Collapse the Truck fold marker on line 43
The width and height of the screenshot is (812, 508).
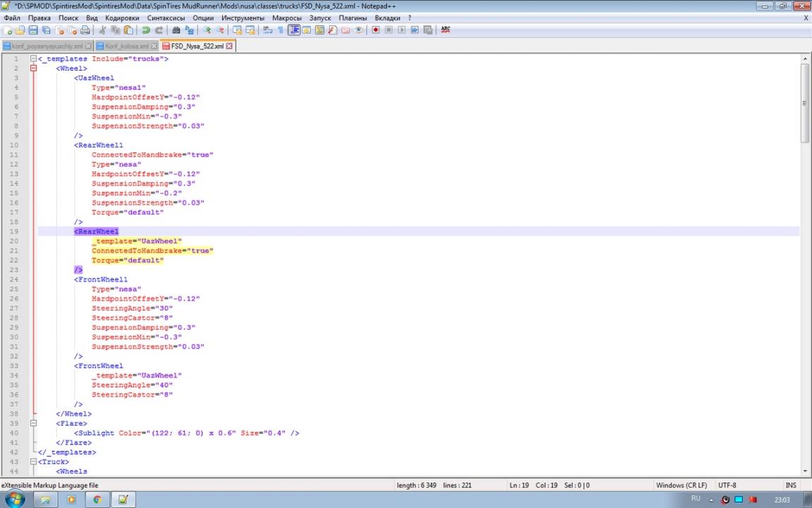(x=32, y=461)
